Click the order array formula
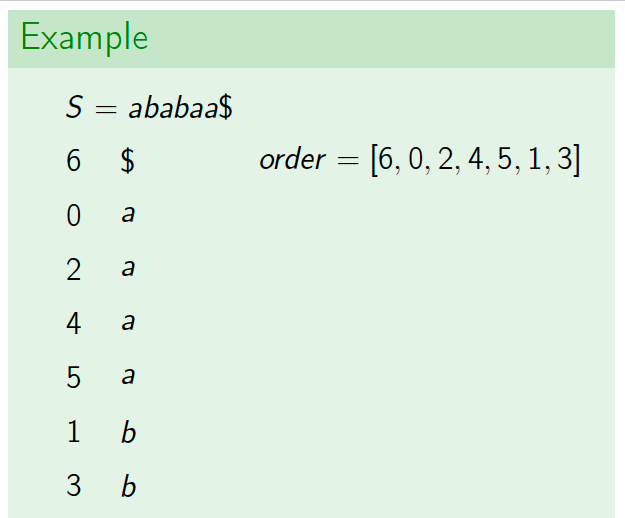This screenshot has height=518, width=625. tap(420, 160)
